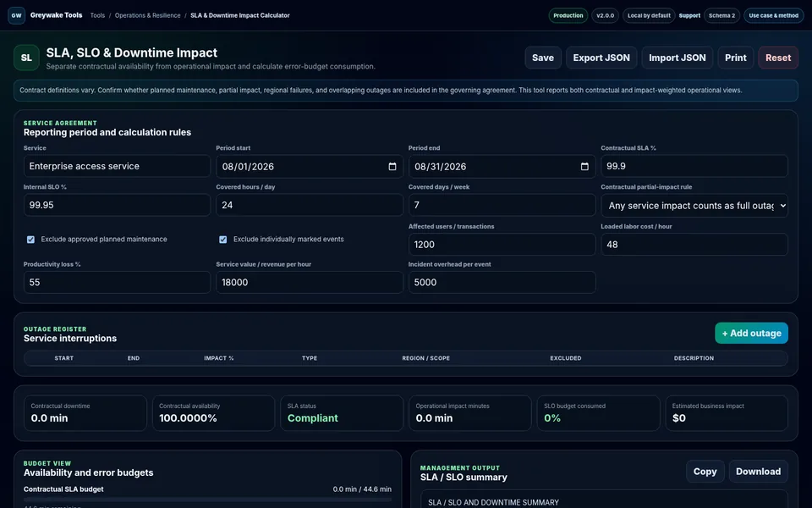
Task: Click Loaded labor cost / hour field
Action: [694, 245]
